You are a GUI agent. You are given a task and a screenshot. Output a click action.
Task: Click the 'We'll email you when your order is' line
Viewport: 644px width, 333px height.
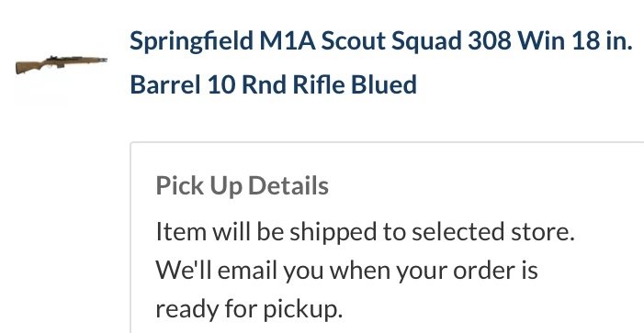[347, 271]
